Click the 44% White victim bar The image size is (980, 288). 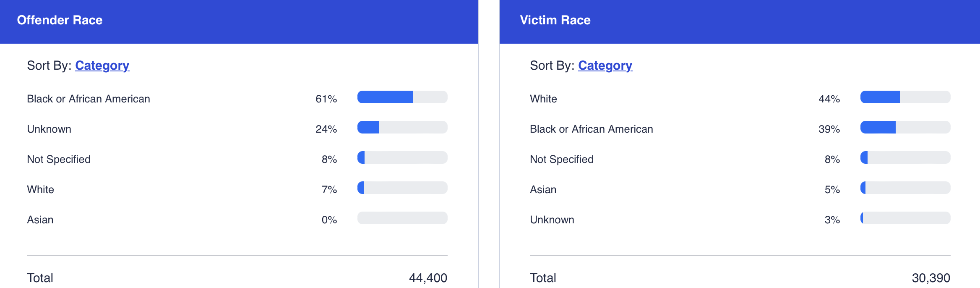click(905, 97)
